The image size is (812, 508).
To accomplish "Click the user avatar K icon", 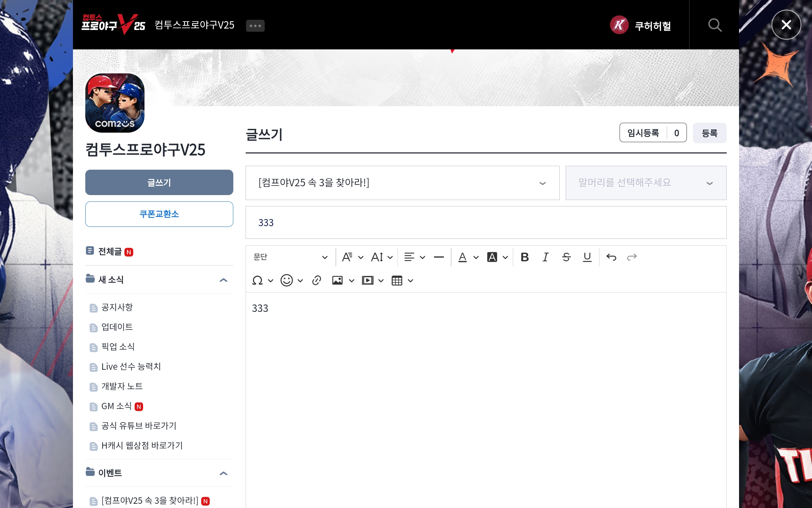I will coord(619,25).
